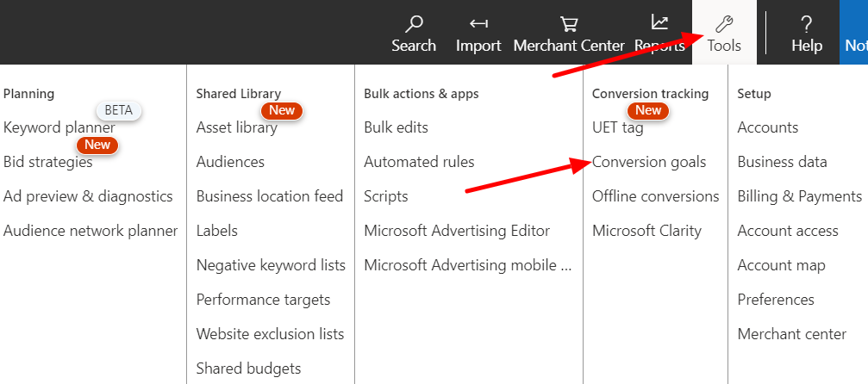
Task: Open Microsoft Advertising mobile entry
Action: point(468,265)
